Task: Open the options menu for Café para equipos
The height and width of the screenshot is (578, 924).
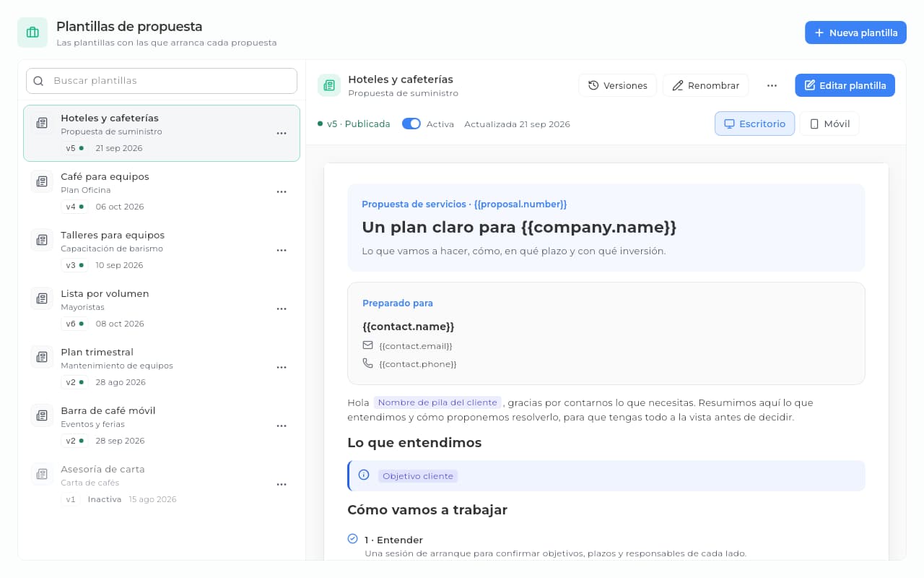Action: tap(282, 191)
